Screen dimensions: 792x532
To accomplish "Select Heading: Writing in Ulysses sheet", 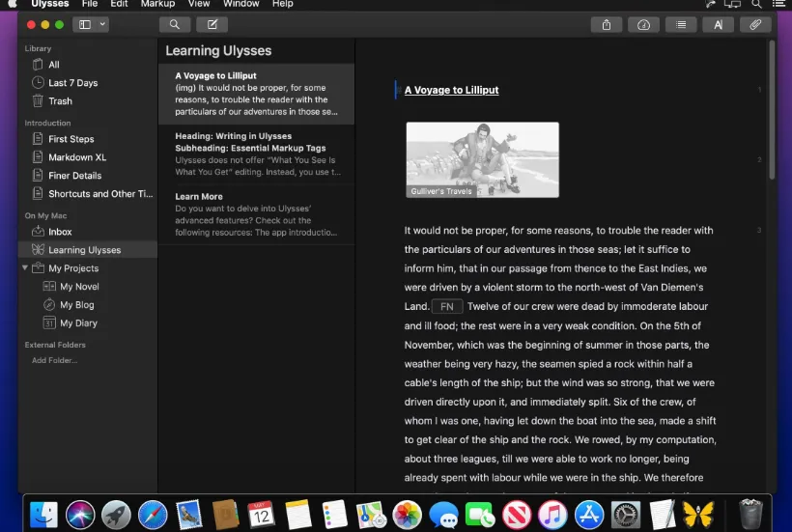I will pos(256,154).
